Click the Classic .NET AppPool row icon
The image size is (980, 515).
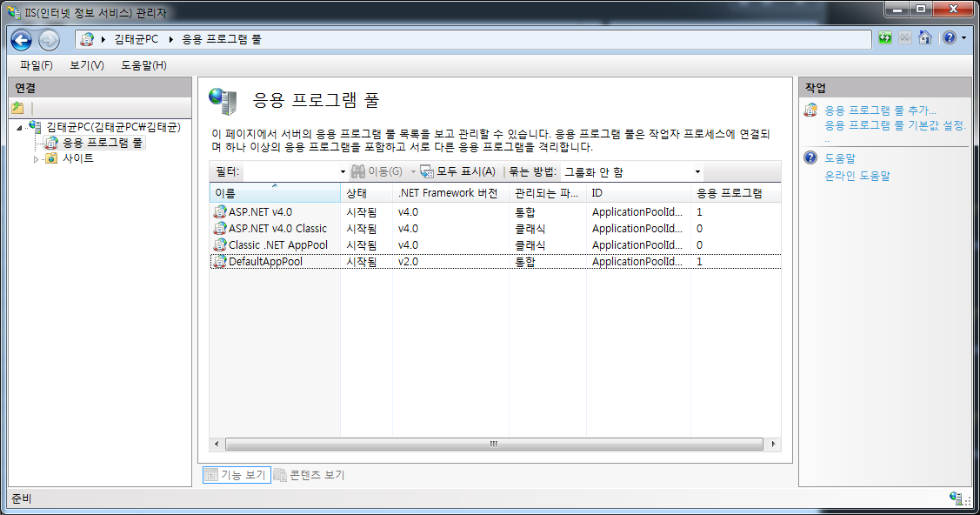coord(219,245)
